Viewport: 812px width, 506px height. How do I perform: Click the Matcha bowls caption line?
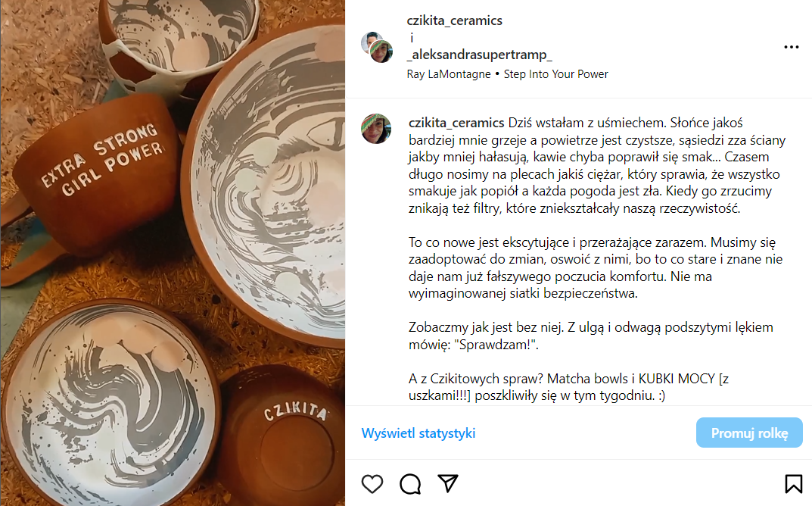(568, 387)
